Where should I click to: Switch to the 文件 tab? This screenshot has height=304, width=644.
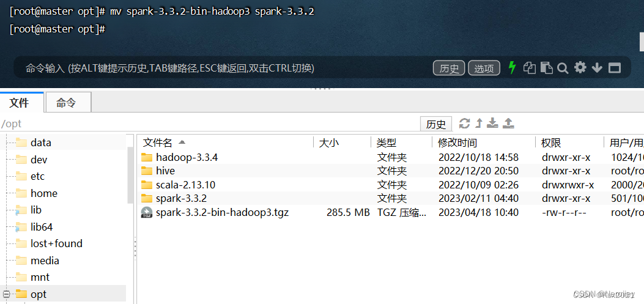(x=22, y=103)
